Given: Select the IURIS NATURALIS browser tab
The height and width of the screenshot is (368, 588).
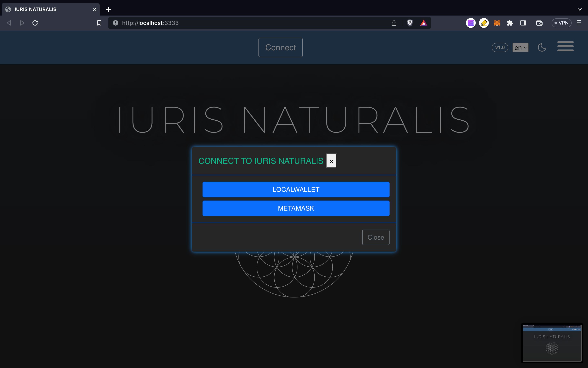Looking at the screenshot, I should (51, 9).
